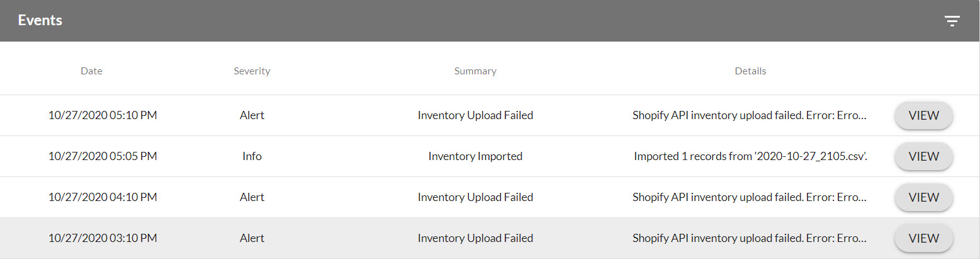Select the 10/27/2020 04:10 PM date cell
This screenshot has height=259, width=980.
pos(103,197)
